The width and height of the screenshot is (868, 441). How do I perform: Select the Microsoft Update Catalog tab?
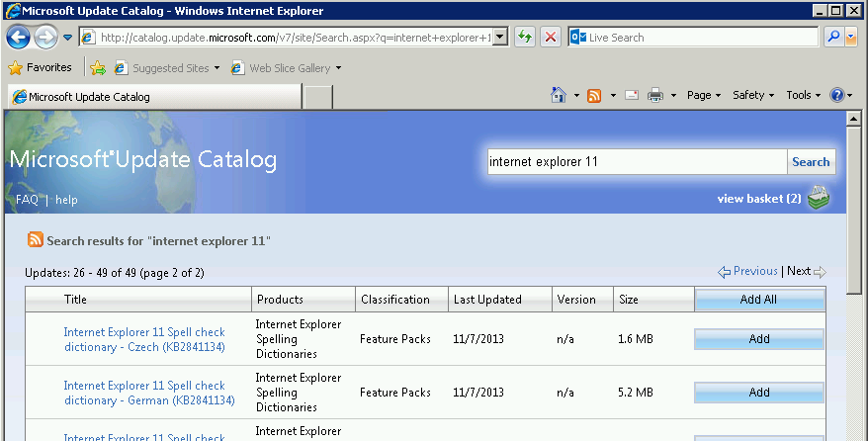155,97
